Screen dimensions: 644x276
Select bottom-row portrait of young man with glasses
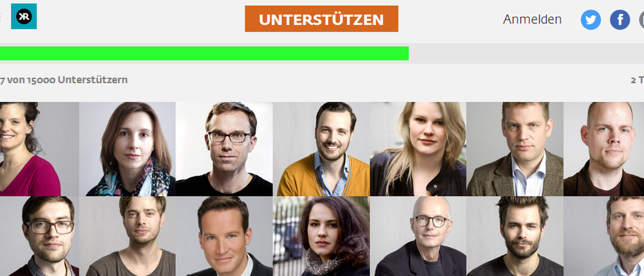click(x=39, y=236)
